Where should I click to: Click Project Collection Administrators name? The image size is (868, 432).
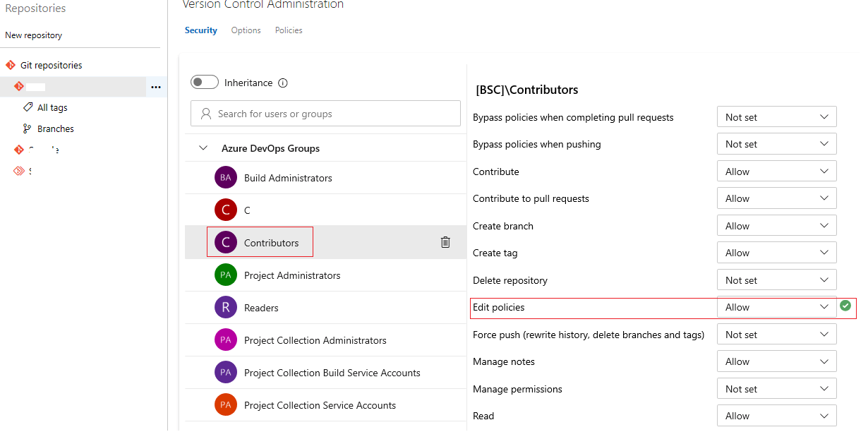[x=315, y=340]
